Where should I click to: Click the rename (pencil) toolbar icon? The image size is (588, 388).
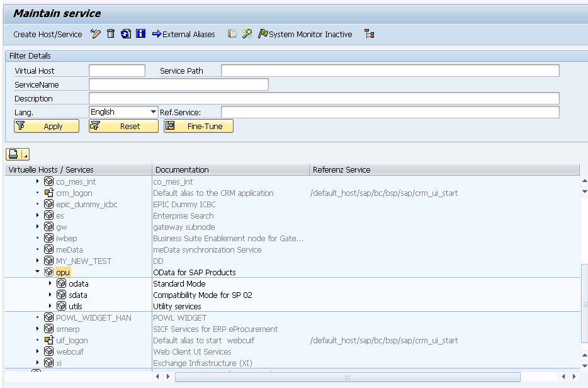tap(96, 34)
